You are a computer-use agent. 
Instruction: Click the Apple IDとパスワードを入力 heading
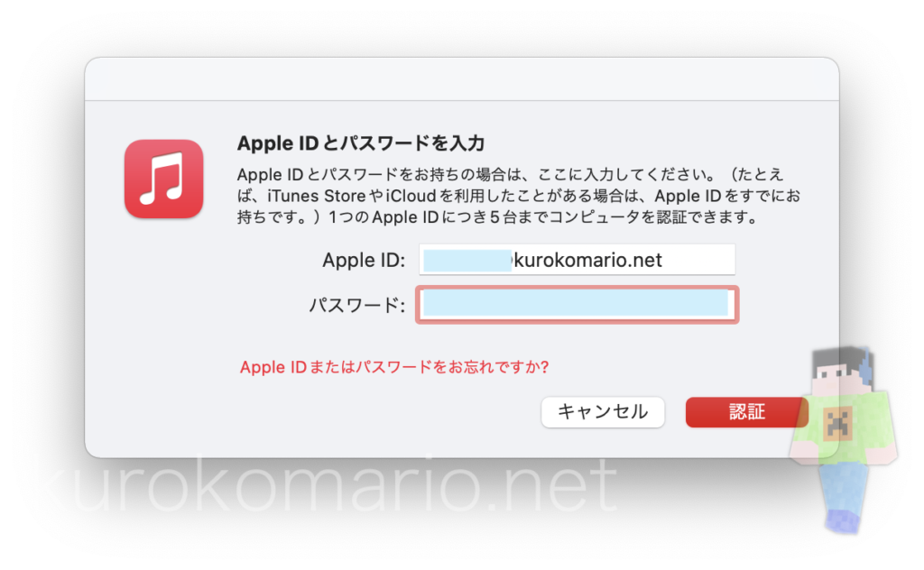tap(361, 143)
